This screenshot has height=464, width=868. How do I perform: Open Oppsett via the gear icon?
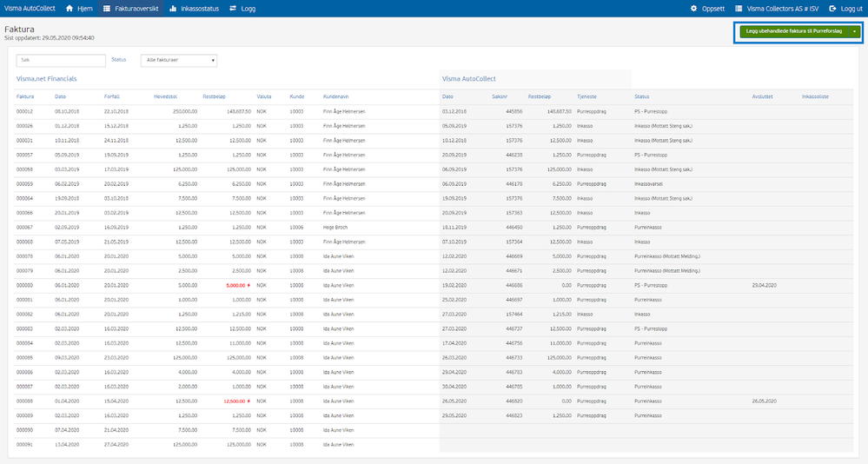pos(693,9)
